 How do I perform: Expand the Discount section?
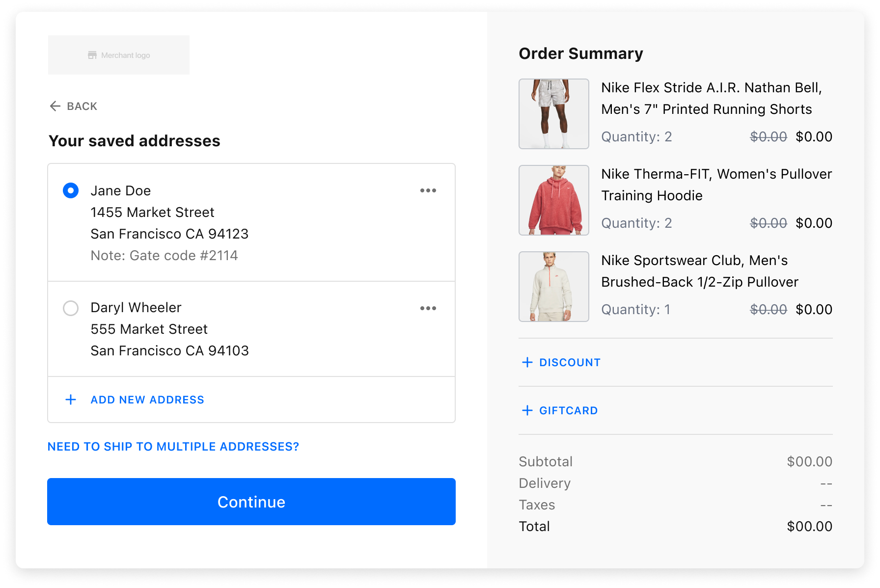(570, 362)
